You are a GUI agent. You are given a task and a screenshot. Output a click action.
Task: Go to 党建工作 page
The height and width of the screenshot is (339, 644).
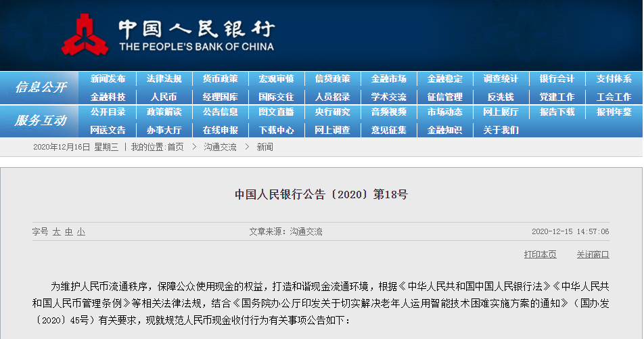coord(557,97)
